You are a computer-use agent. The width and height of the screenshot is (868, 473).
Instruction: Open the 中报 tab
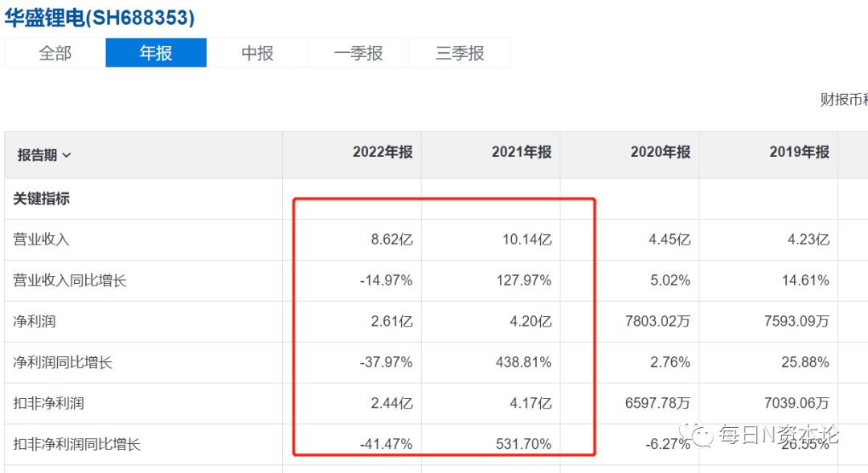point(257,53)
